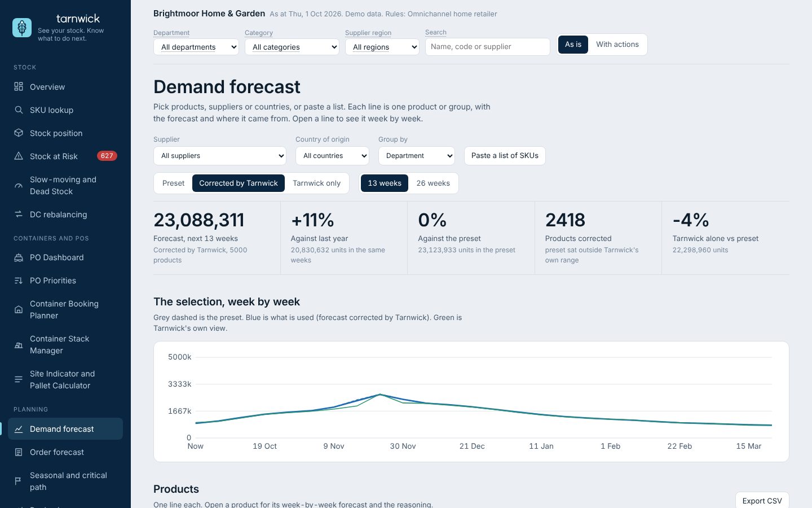Click the Demand forecast chart icon
This screenshot has height=508, width=812.
coord(19,429)
